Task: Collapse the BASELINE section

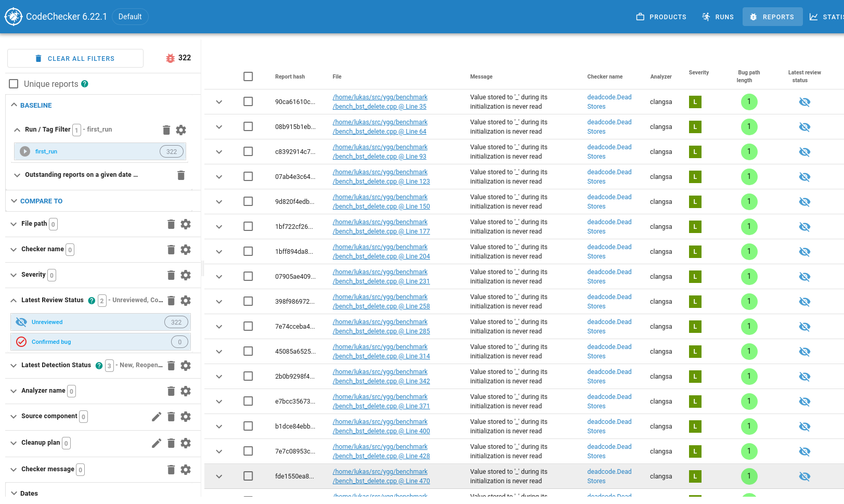Action: click(14, 105)
